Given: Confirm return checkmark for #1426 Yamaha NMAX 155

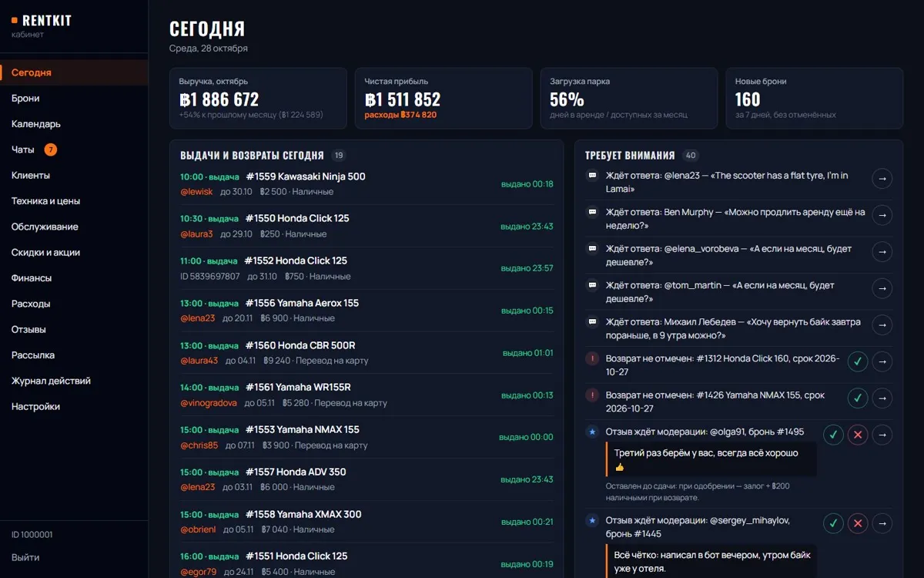Looking at the screenshot, I should coord(858,398).
